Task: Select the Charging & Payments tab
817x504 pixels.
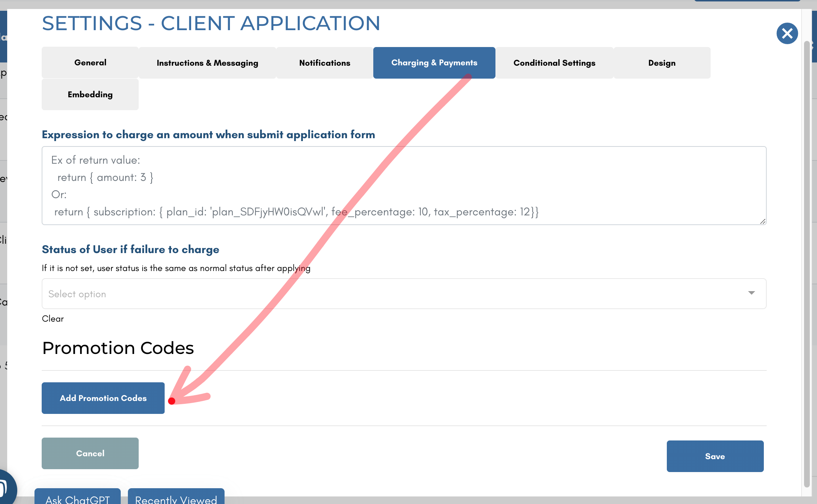Action: point(434,62)
